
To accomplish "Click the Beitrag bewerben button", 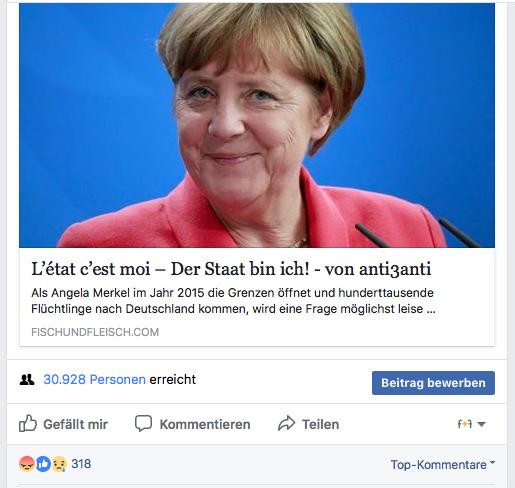I will 433,383.
